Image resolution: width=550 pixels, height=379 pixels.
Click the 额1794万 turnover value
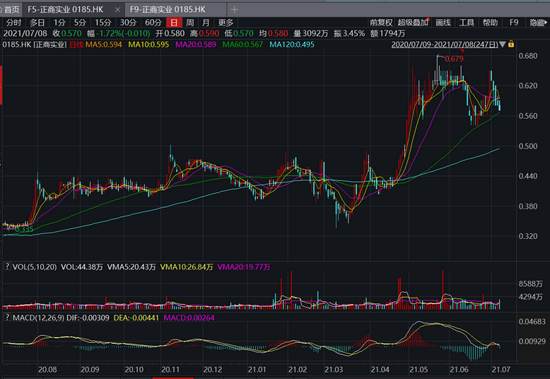(x=388, y=34)
